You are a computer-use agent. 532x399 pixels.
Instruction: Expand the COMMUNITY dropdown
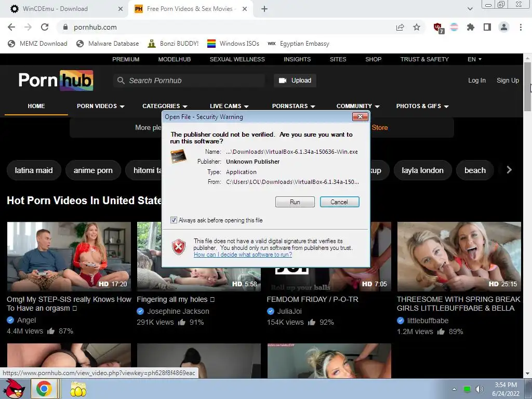tap(358, 106)
